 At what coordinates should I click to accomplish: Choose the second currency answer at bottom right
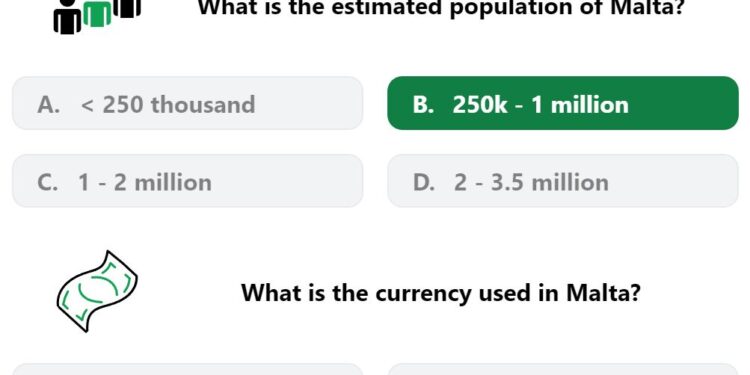click(x=563, y=369)
